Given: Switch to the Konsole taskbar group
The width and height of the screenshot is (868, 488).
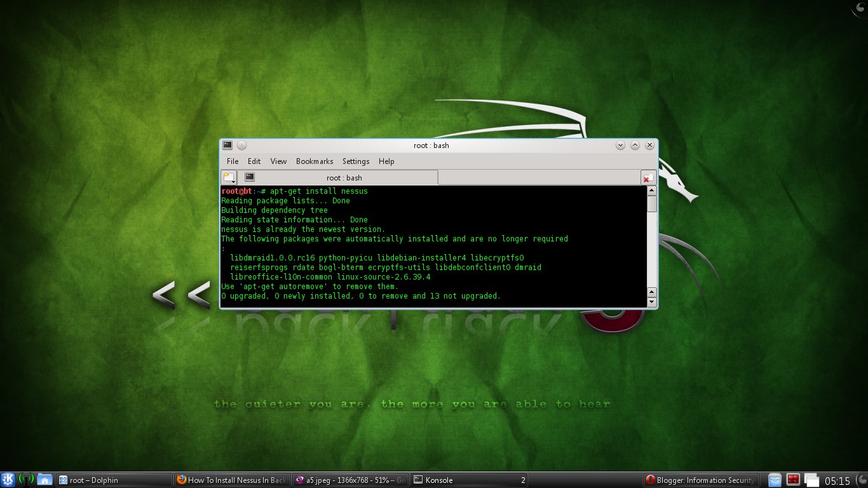Looking at the screenshot, I should point(469,480).
